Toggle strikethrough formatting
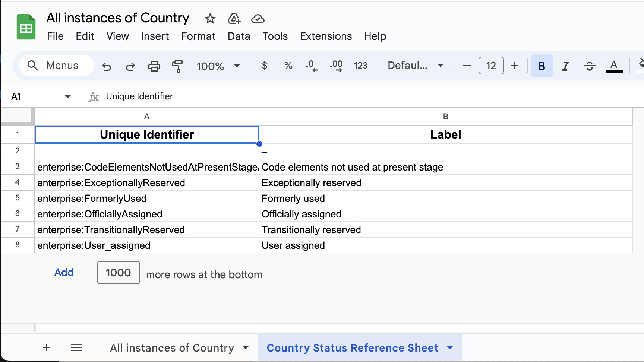 coord(589,66)
